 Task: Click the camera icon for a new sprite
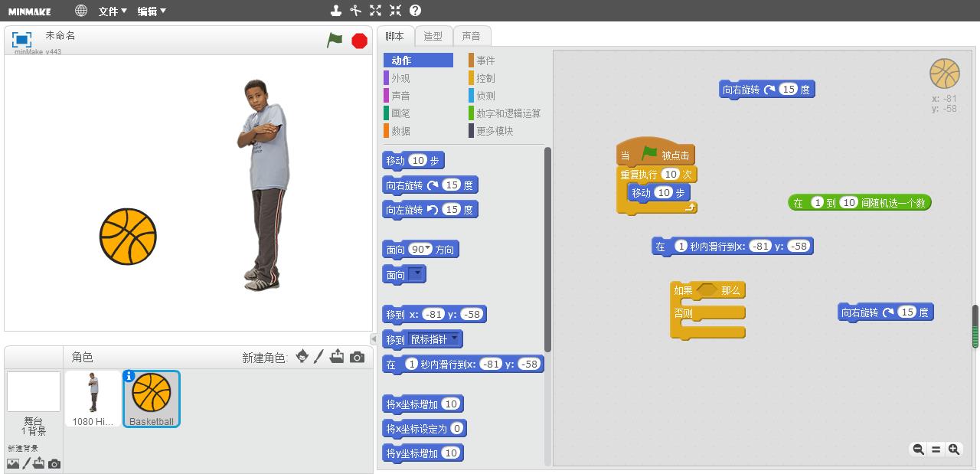pyautogui.click(x=357, y=357)
